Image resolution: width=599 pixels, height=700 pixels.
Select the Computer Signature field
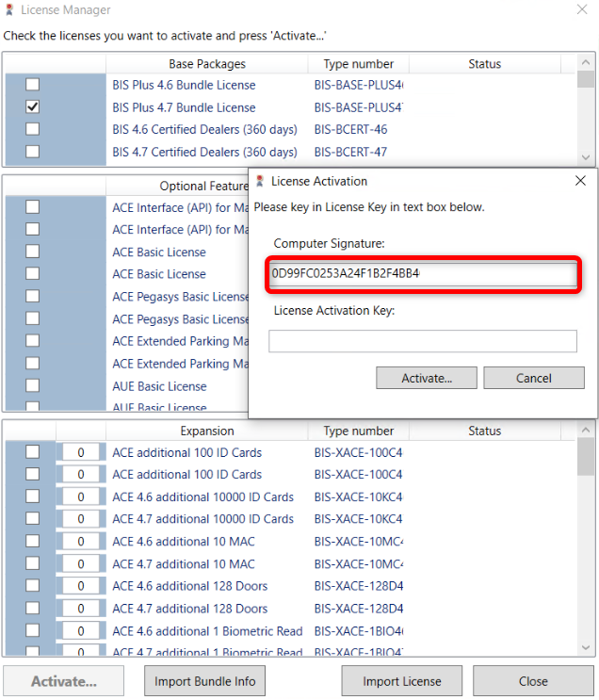[x=423, y=274]
